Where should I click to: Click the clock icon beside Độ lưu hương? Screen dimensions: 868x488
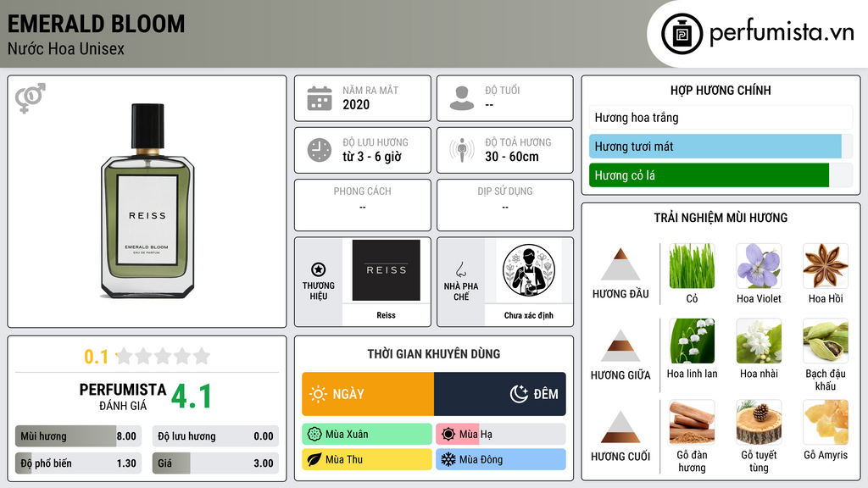coord(320,150)
